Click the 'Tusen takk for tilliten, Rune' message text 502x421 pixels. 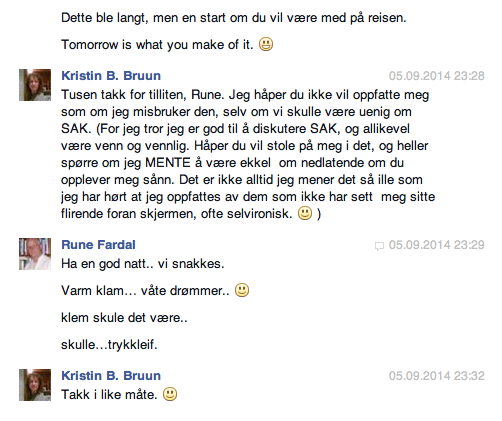point(248,154)
